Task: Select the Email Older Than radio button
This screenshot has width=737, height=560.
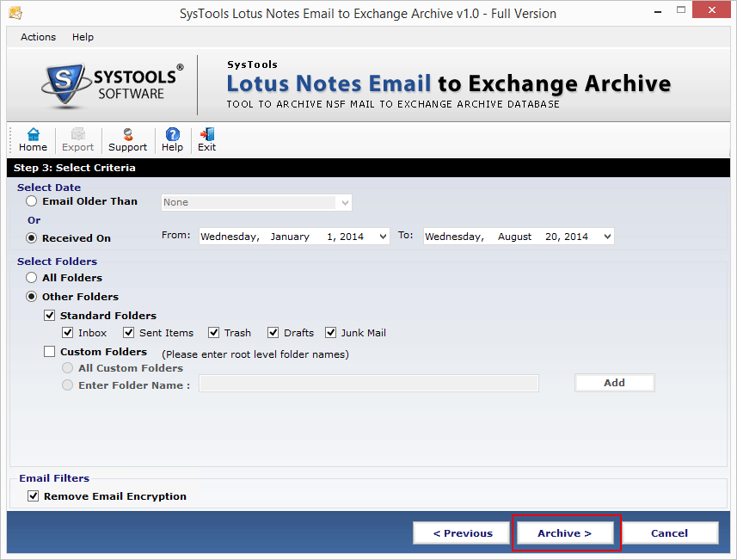Action: point(32,201)
